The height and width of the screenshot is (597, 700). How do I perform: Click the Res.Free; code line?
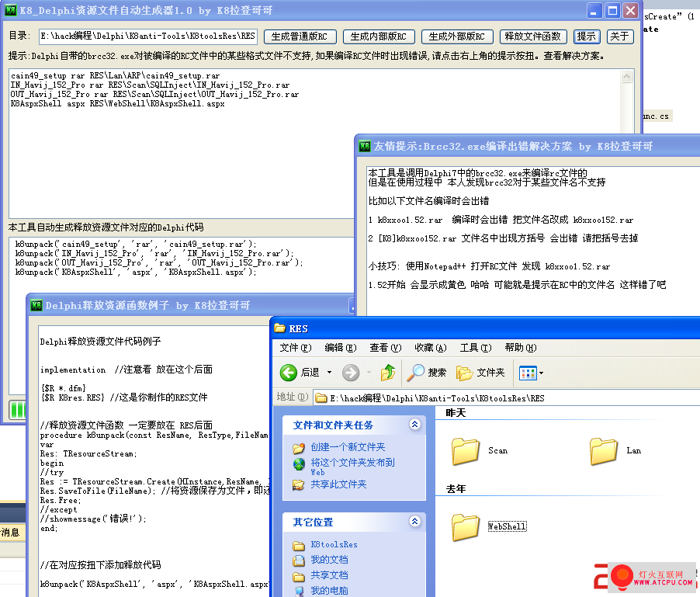(61, 501)
